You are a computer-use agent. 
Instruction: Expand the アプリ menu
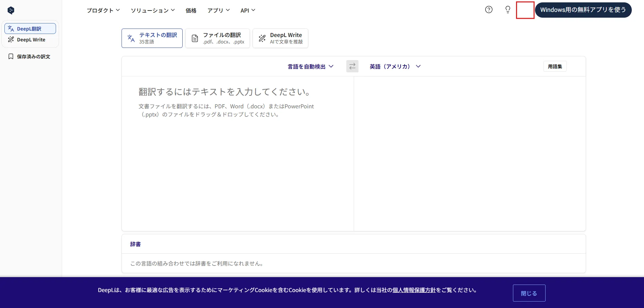point(219,11)
